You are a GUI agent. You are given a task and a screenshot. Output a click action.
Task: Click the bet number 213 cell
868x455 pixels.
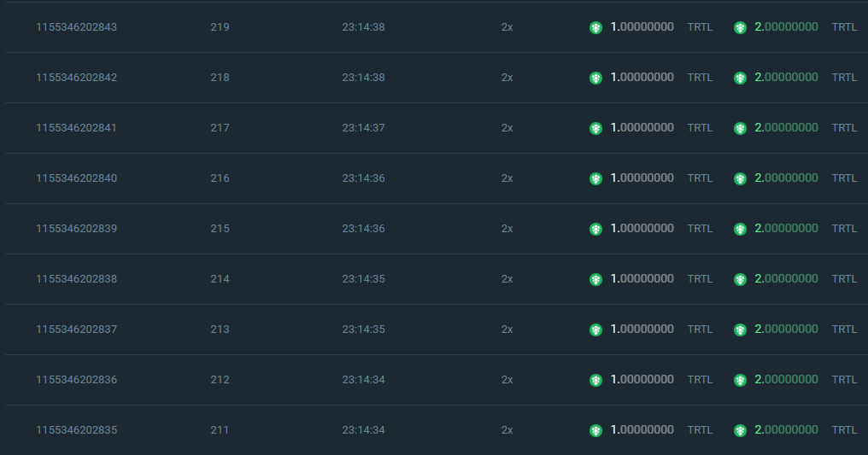(220, 330)
